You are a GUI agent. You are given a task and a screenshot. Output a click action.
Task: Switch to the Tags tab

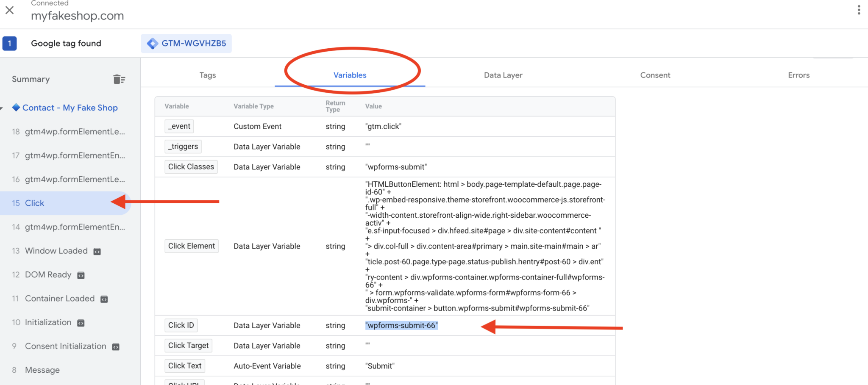click(x=207, y=75)
